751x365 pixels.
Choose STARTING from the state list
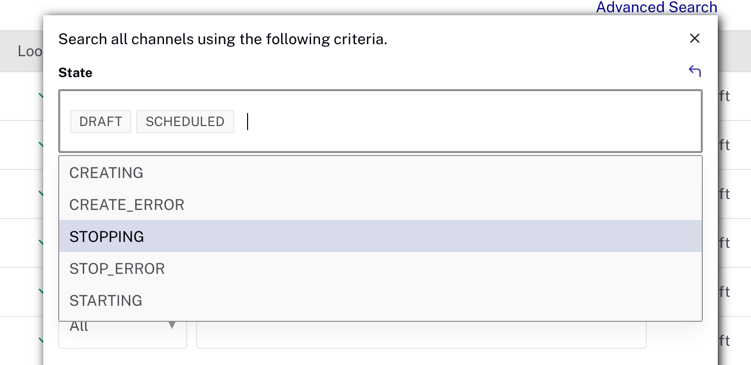click(x=380, y=300)
